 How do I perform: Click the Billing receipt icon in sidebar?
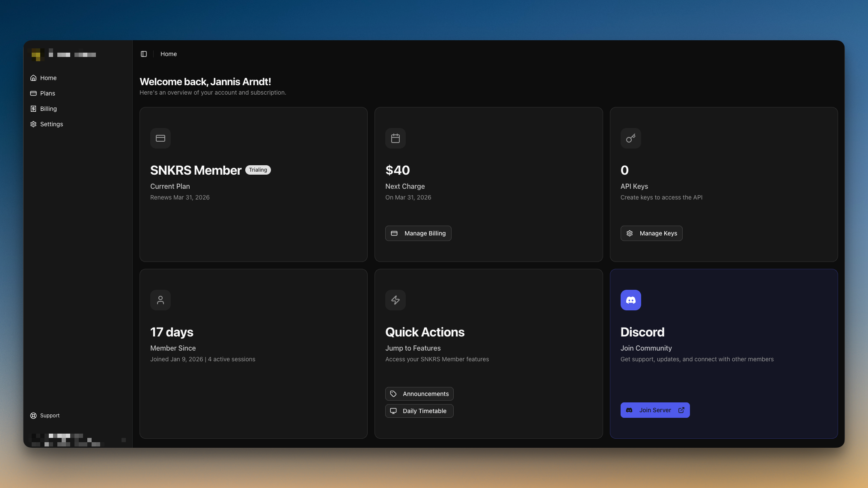pos(33,108)
